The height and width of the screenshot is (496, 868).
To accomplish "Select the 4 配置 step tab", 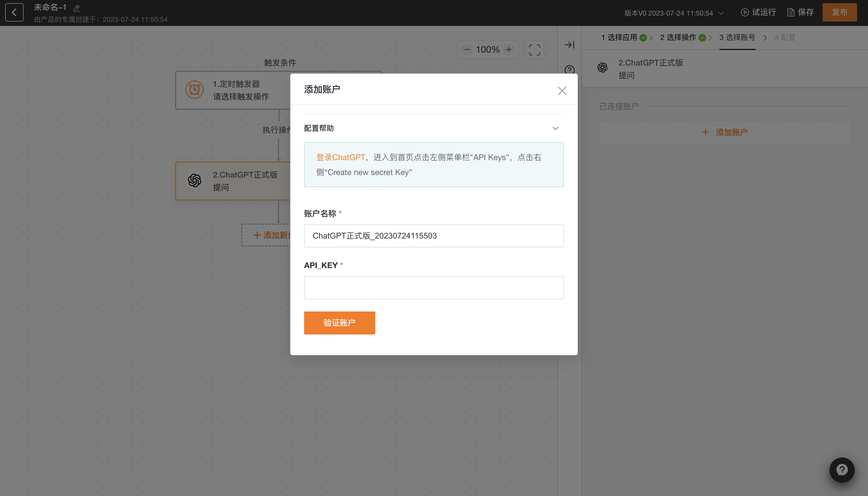I will click(x=785, y=37).
